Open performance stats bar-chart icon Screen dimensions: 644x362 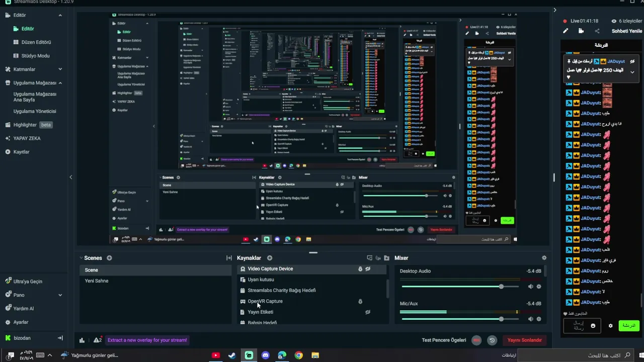(x=82, y=340)
